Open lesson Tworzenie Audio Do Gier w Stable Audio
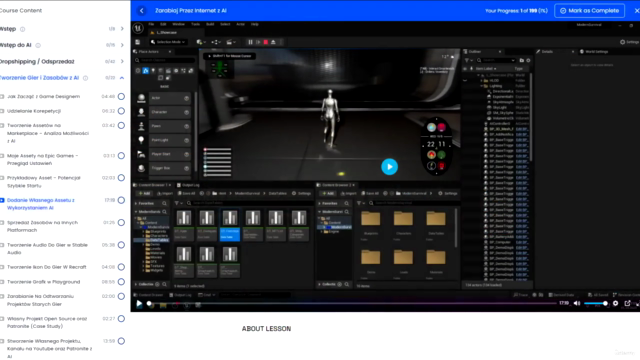Image resolution: width=640 pixels, height=360 pixels. pos(47,249)
